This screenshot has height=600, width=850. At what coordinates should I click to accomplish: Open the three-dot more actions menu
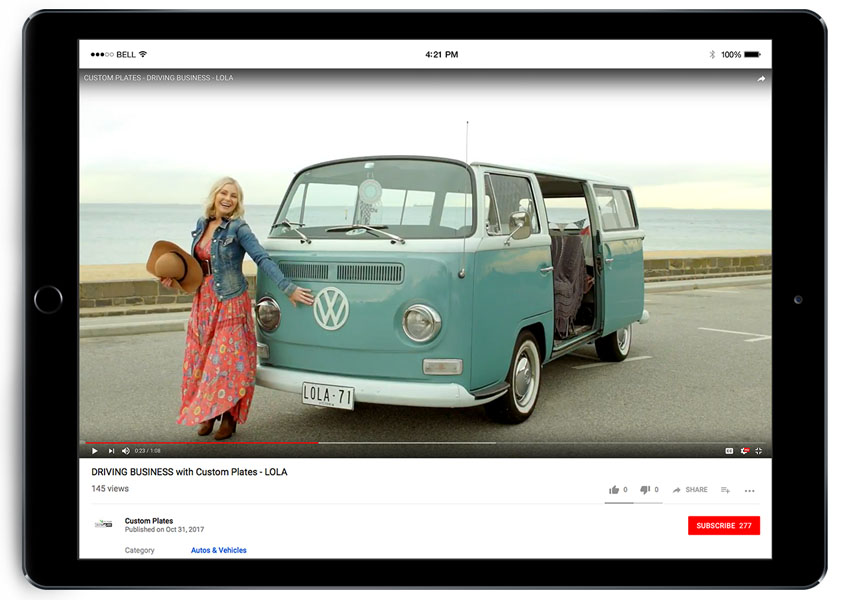750,491
